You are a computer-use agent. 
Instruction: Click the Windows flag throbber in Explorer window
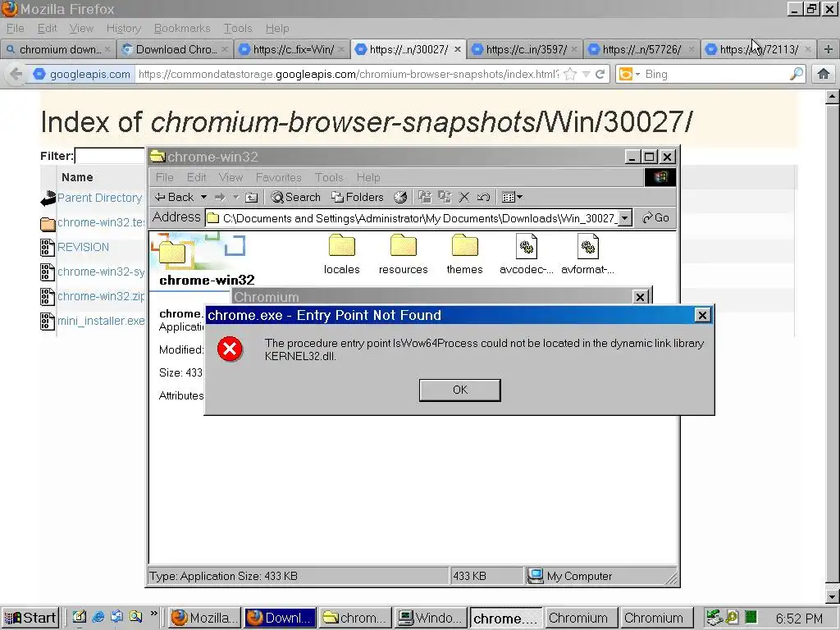[x=660, y=177]
